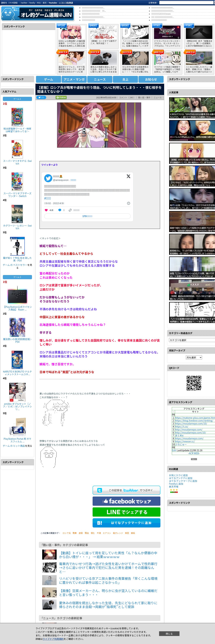Click the feedly link in the top bar
Screen dimensions: 215x644
click(x=32, y=3)
